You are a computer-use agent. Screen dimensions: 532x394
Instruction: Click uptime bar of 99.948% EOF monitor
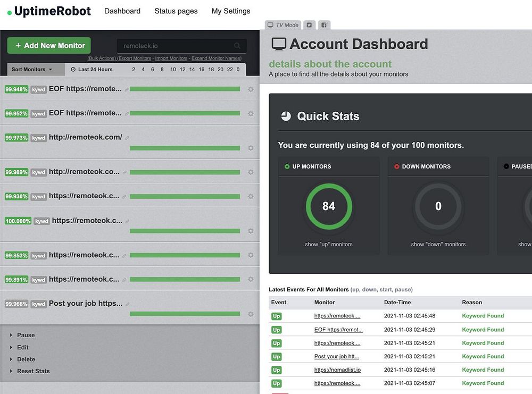[x=185, y=89]
